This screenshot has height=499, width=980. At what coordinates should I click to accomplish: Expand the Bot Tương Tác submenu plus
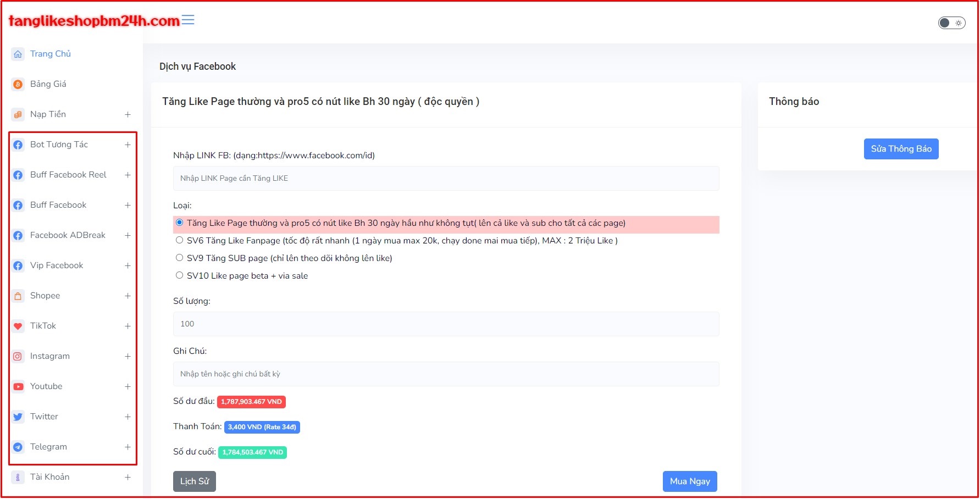point(128,145)
